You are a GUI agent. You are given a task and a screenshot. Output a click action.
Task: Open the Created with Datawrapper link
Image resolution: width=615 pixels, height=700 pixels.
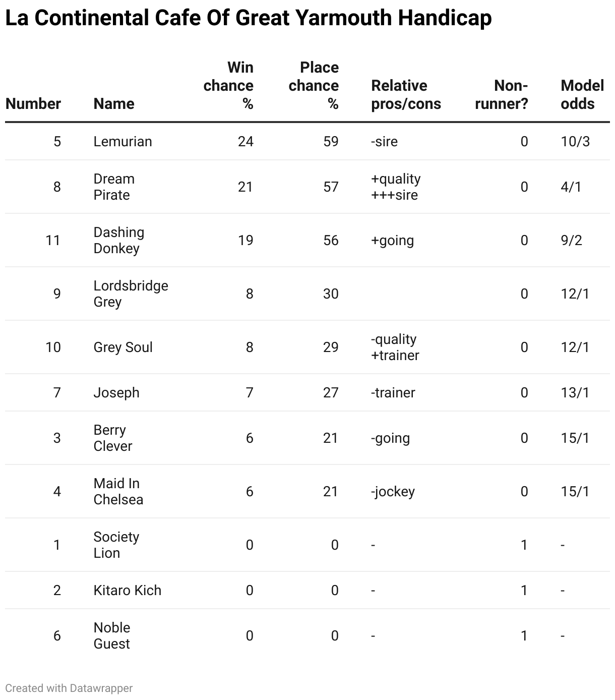click(69, 688)
